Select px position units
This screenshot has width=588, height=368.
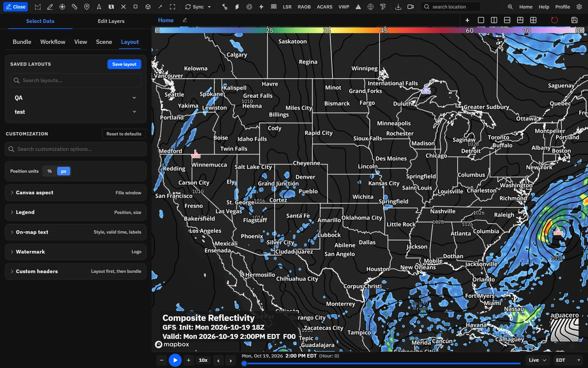point(64,171)
